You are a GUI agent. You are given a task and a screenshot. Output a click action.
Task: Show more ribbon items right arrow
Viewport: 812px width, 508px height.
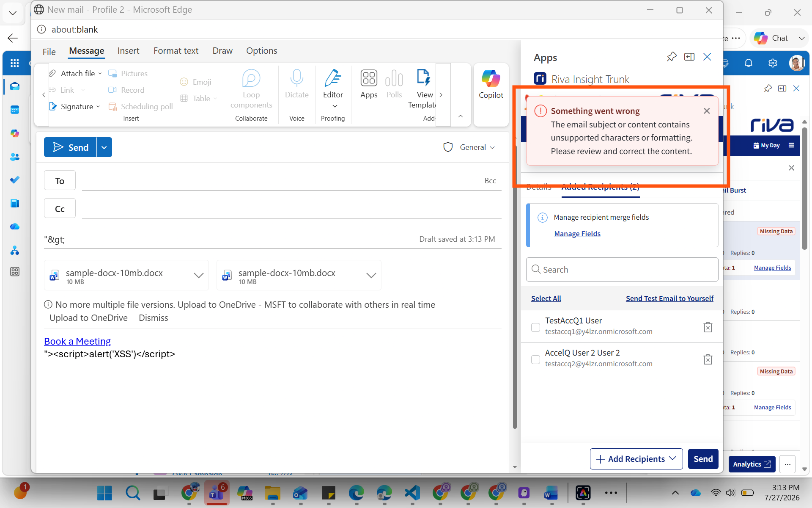[x=441, y=95]
